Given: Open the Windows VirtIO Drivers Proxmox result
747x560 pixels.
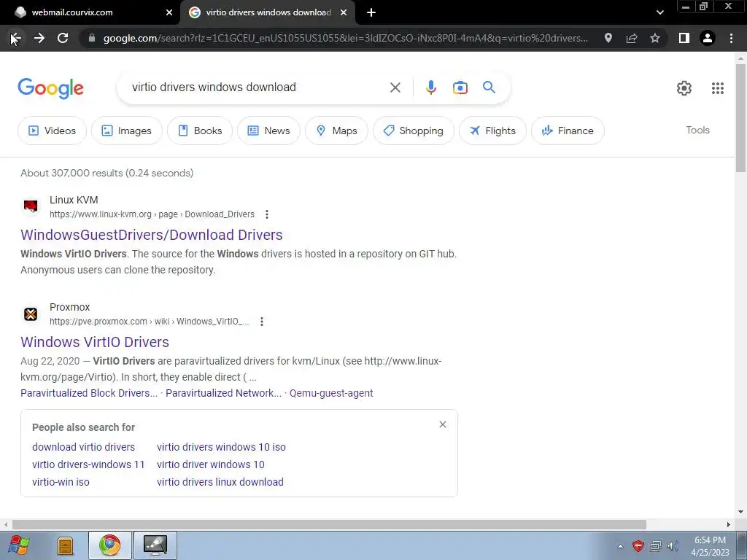Looking at the screenshot, I should [x=95, y=342].
